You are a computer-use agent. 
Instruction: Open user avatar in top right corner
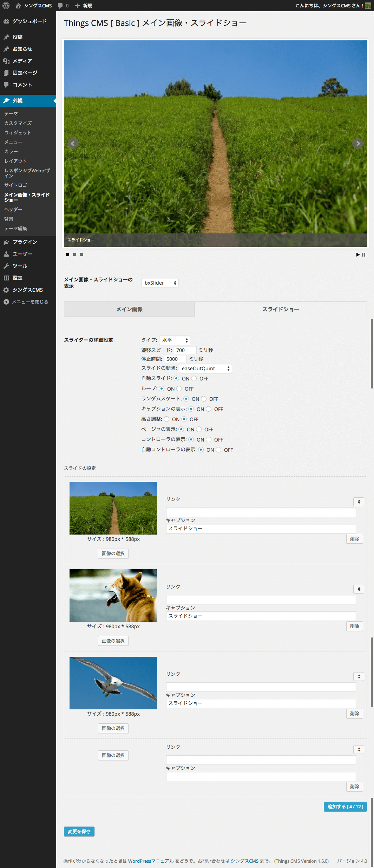click(368, 6)
